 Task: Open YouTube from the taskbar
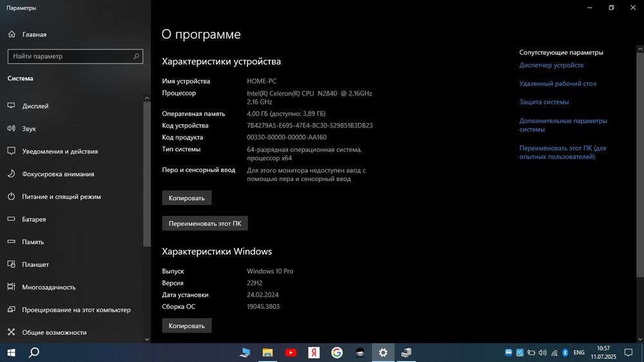click(x=291, y=352)
